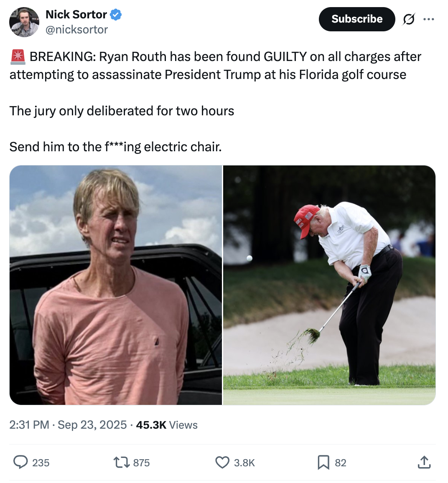Repost using the retweet arrows icon
Viewport: 448px width, 483px height.
tap(122, 463)
